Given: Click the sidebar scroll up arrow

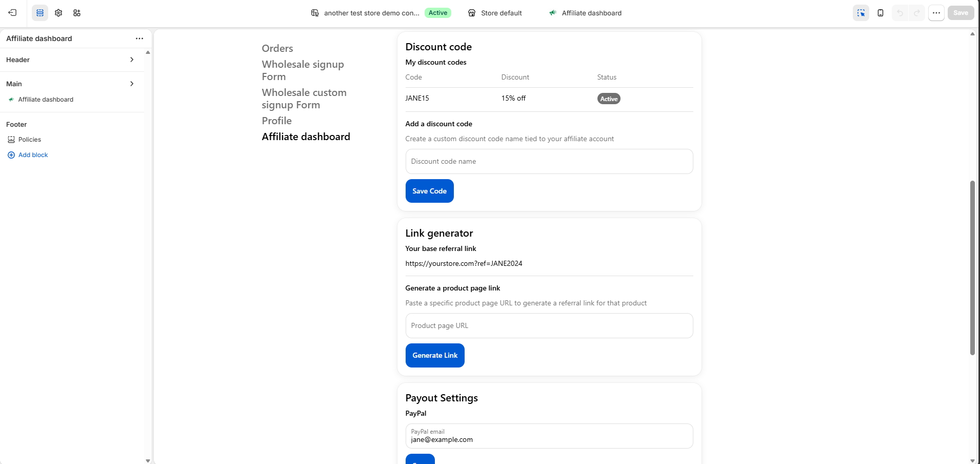Looking at the screenshot, I should (148, 52).
